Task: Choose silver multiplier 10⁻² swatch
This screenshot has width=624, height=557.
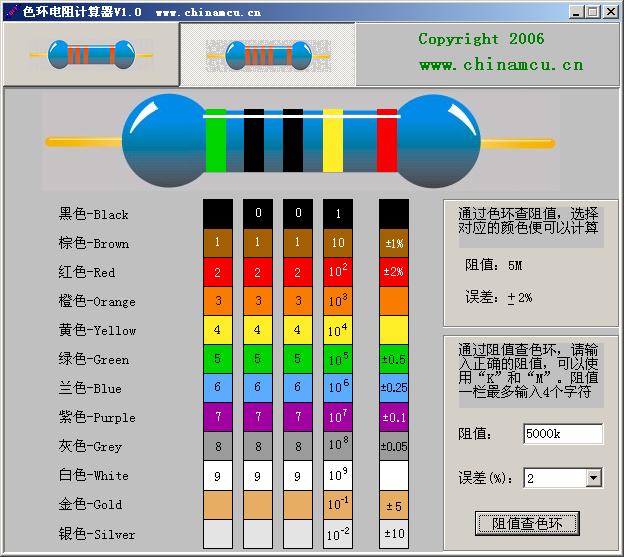Action: (338, 534)
